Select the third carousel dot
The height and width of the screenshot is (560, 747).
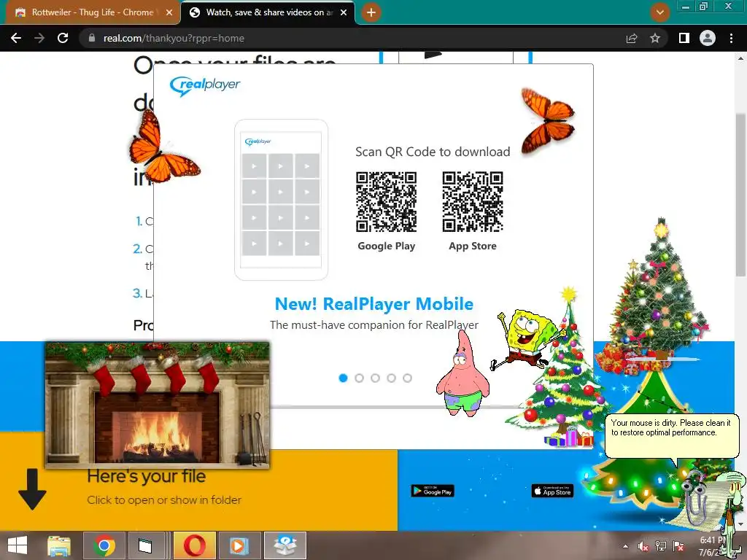click(x=376, y=378)
